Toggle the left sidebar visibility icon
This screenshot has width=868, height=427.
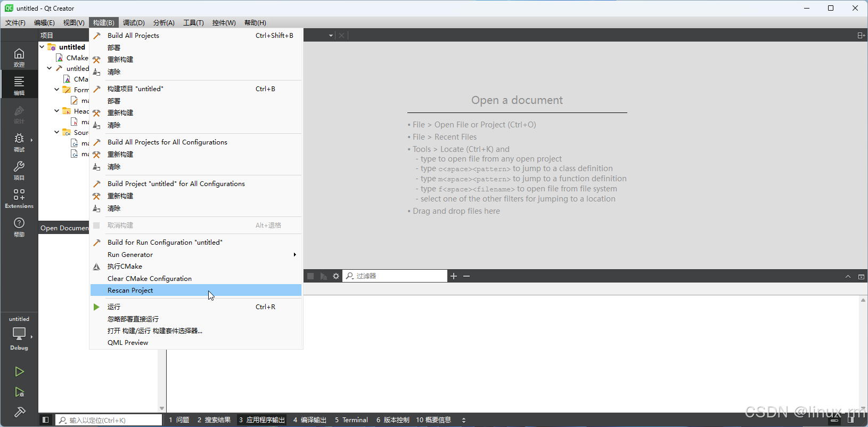(45, 420)
